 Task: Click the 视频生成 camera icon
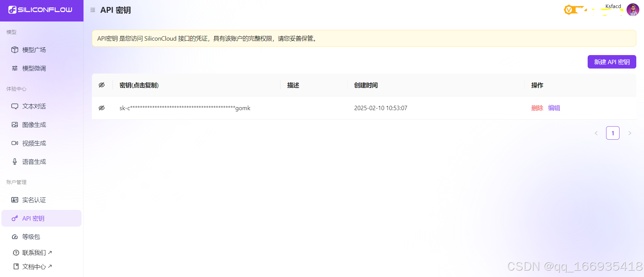(15, 143)
